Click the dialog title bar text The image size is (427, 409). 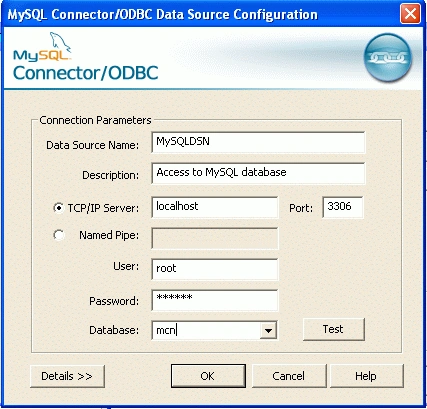coord(162,15)
